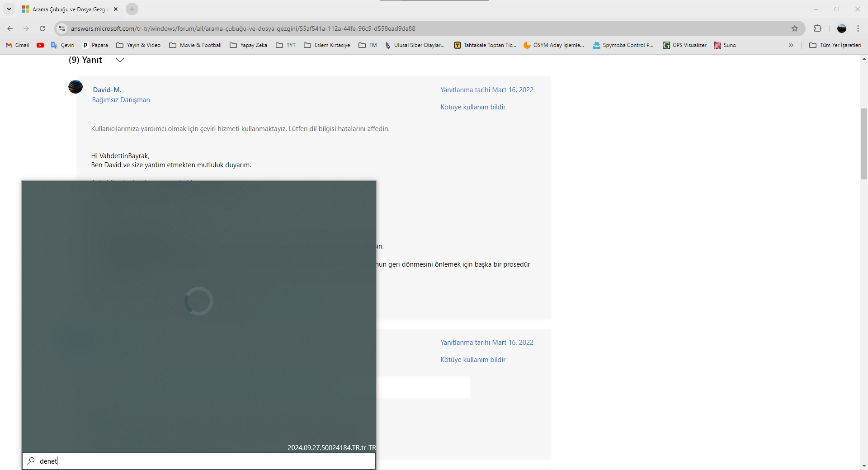The height and width of the screenshot is (470, 868).
Task: Show more bookmarks with double chevron
Action: pyautogui.click(x=791, y=45)
